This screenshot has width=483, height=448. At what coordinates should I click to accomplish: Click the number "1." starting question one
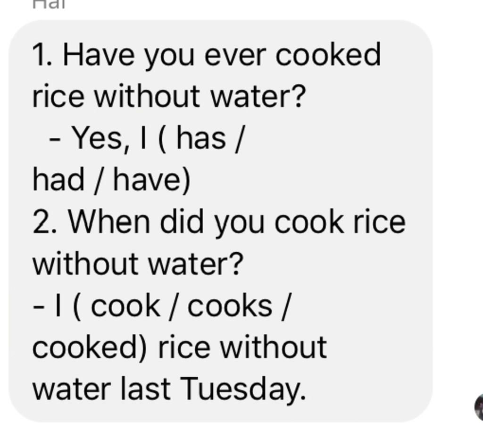pos(42,55)
